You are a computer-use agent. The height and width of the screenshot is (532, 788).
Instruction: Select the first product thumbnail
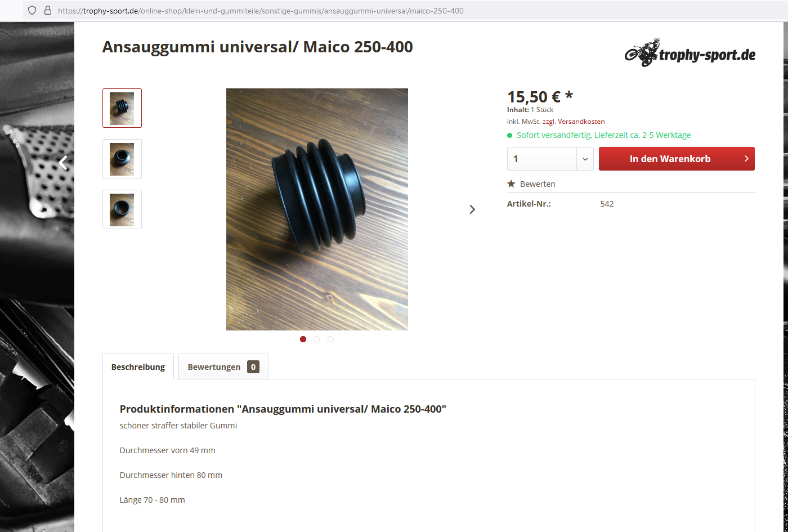pos(122,108)
